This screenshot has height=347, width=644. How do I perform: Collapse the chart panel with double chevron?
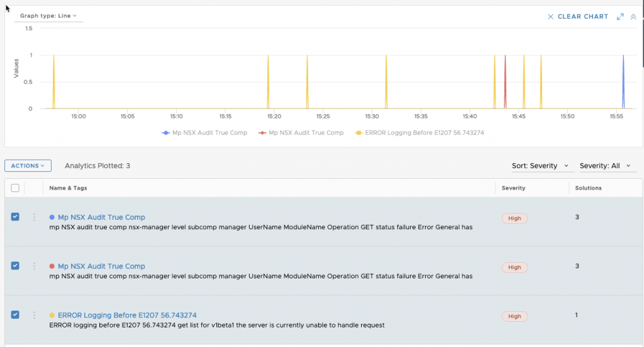[633, 16]
